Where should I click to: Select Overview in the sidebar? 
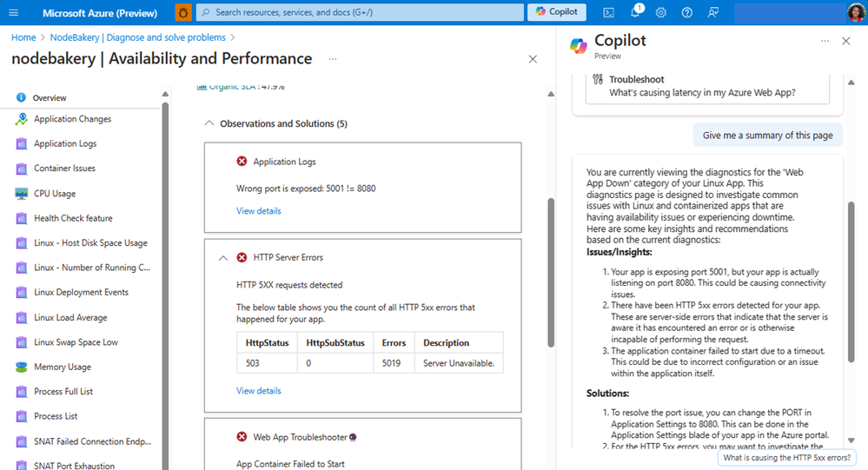50,98
